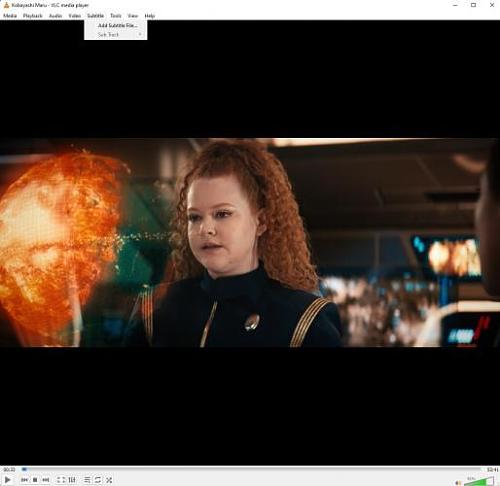The width and height of the screenshot is (500, 486).
Task: Toggle loop mode icon
Action: click(98, 480)
